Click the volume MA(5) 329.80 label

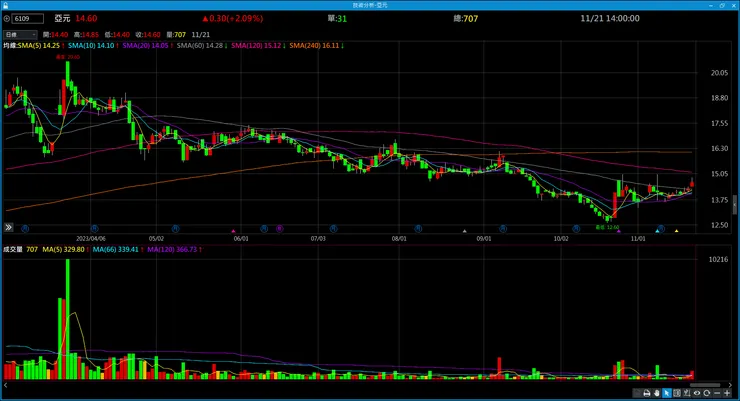[65, 249]
